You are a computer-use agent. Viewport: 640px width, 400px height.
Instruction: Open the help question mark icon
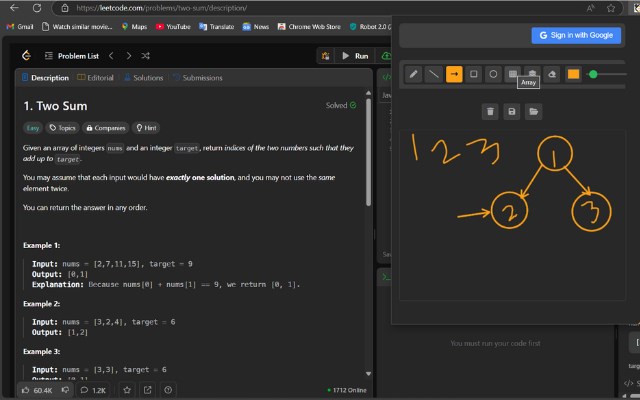click(x=168, y=390)
